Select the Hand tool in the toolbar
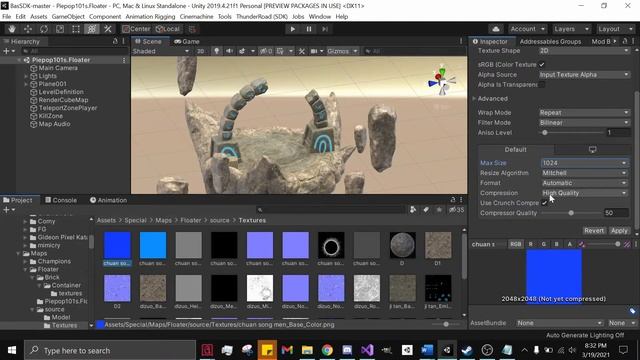640x360 pixels. point(12,29)
